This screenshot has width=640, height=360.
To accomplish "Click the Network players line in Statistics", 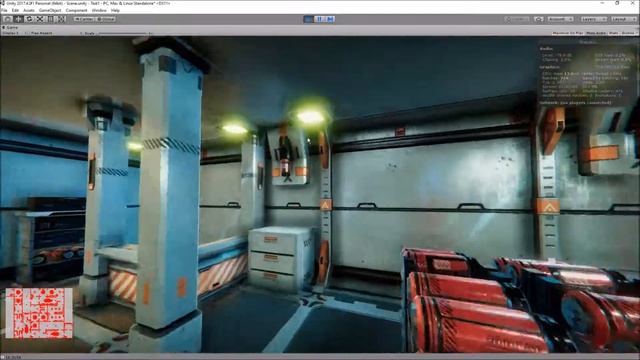I will coord(576,103).
